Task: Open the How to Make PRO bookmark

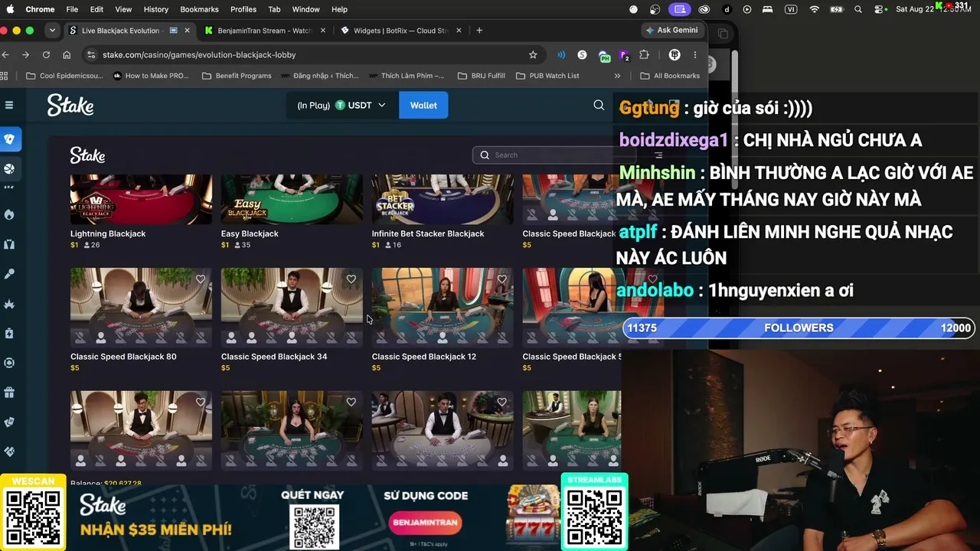Action: 151,76
